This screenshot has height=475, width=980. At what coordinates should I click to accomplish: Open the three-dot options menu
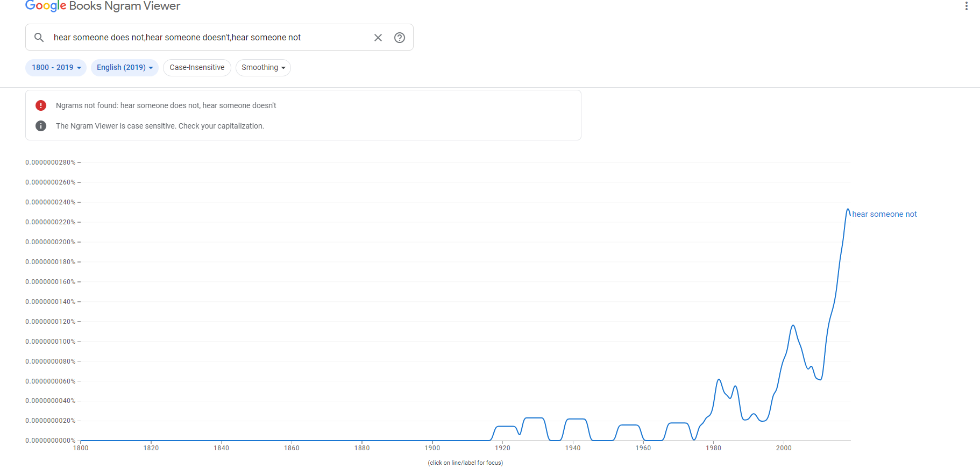[966, 6]
